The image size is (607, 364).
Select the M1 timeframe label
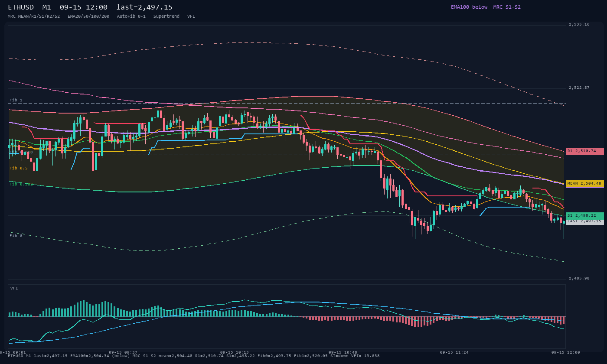coord(47,7)
